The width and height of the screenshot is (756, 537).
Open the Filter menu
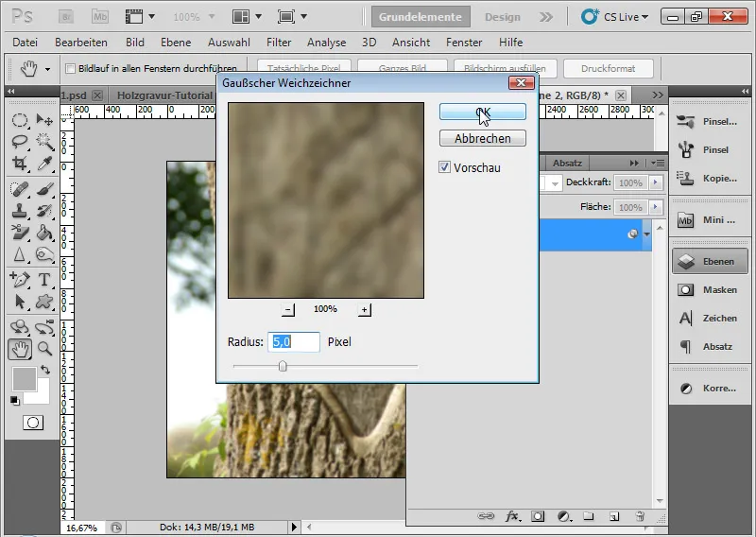coord(279,43)
